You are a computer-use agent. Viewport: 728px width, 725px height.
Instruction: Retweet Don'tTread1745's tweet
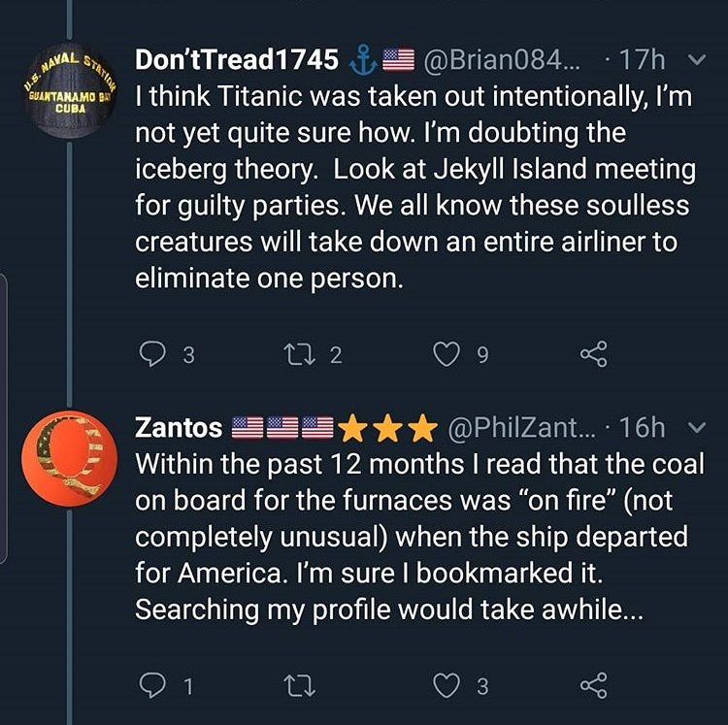[x=301, y=356]
